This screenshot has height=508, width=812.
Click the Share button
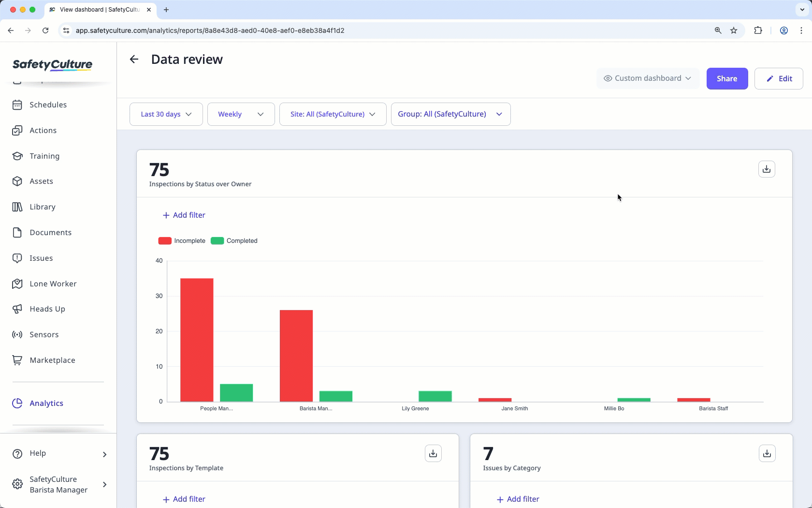(x=727, y=79)
